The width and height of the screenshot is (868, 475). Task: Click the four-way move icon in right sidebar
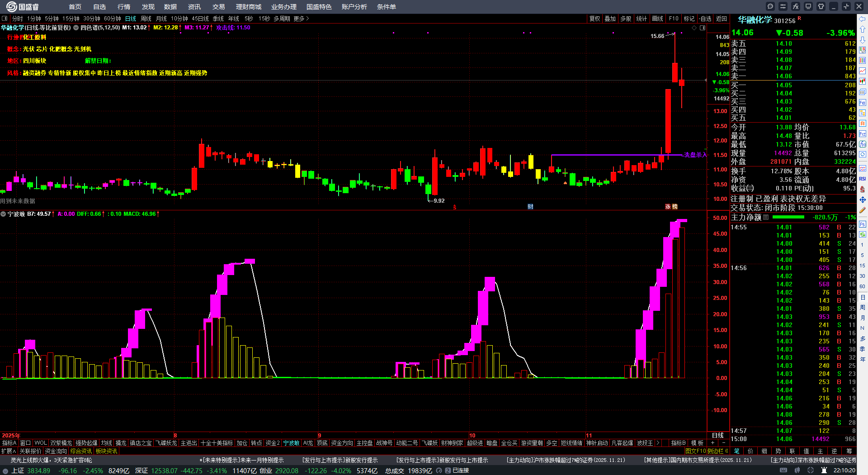[863, 199]
